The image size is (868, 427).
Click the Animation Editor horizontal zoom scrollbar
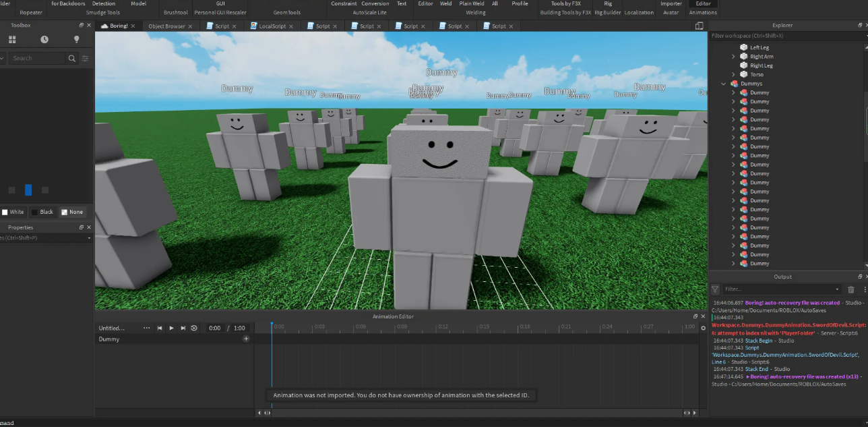(x=478, y=413)
